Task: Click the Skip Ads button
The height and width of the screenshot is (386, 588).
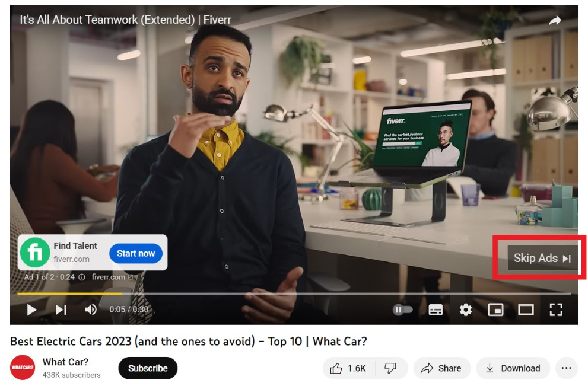Action: pyautogui.click(x=542, y=258)
